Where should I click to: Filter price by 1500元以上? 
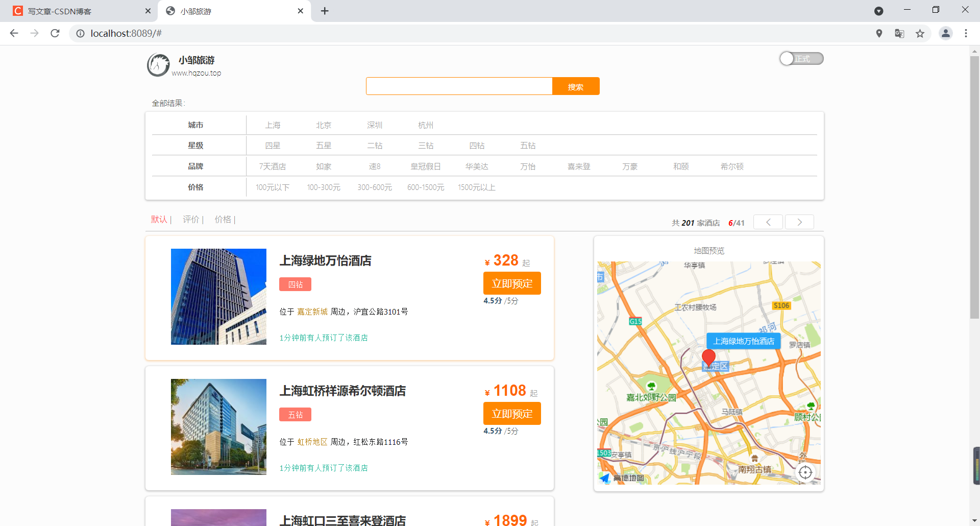477,187
